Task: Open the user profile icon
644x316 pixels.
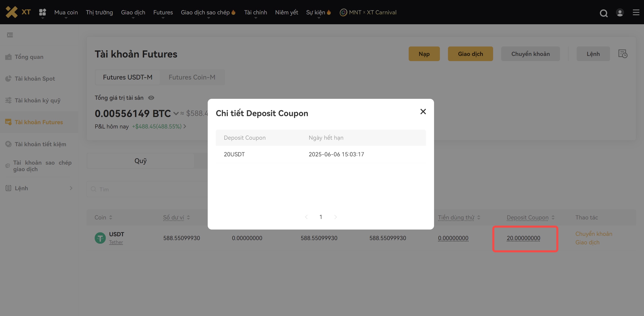Action: coord(620,13)
